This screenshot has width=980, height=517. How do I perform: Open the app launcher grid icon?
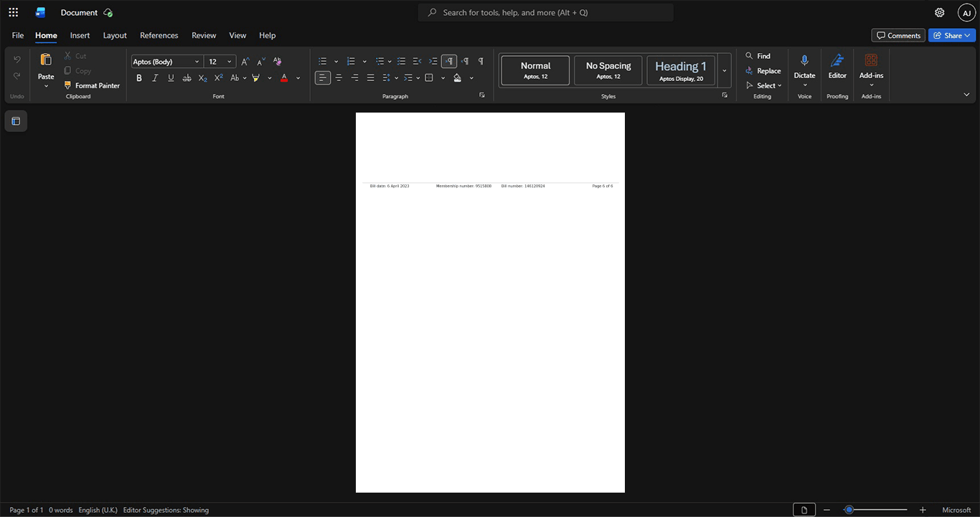[13, 12]
